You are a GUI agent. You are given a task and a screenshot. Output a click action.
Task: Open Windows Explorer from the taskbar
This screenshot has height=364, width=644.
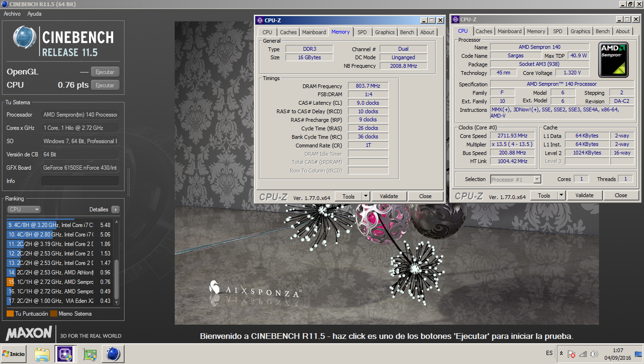[x=43, y=354]
